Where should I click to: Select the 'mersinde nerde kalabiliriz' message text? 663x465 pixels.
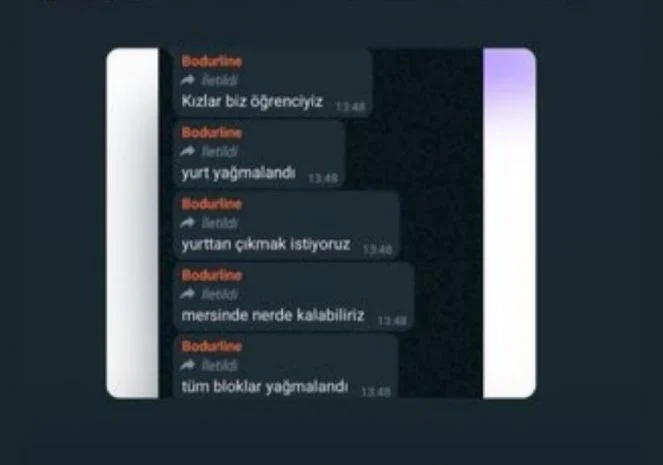point(273,315)
